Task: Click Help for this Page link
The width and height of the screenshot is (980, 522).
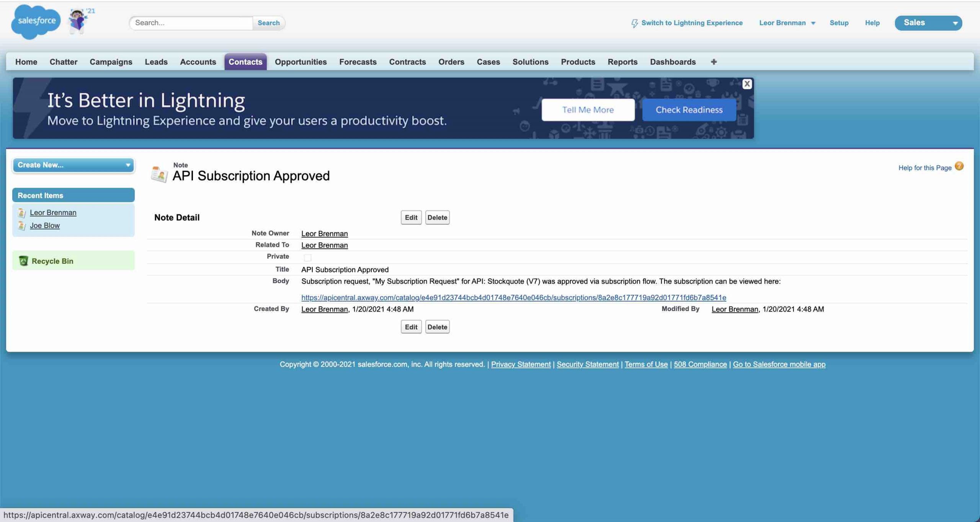Action: coord(924,168)
